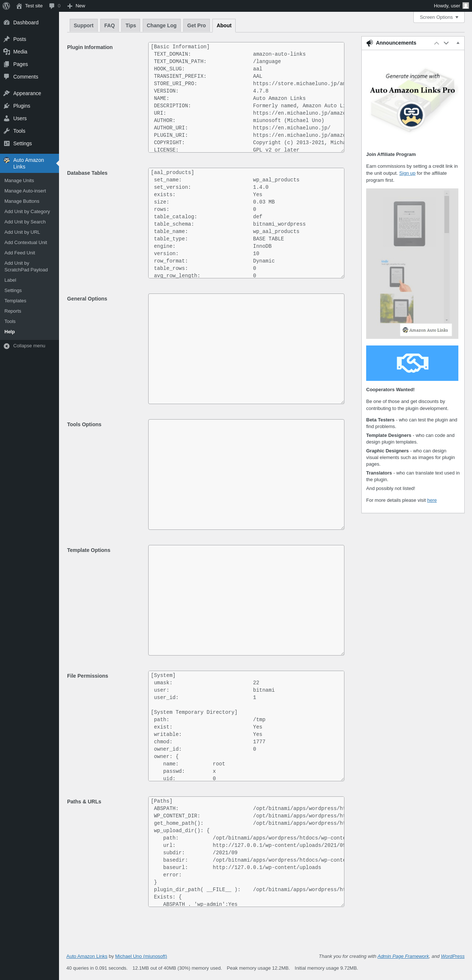Screen dimensions: 472x980
Task: Click the Plugins plug icon
Action: pos(7,106)
